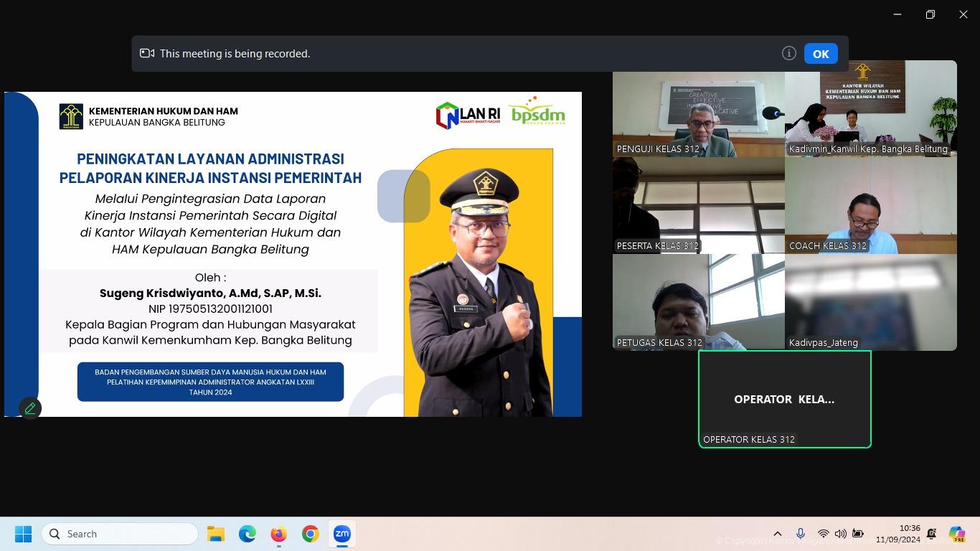Open File Explorer from the taskbar
This screenshot has width=980, height=551.
coord(216,534)
